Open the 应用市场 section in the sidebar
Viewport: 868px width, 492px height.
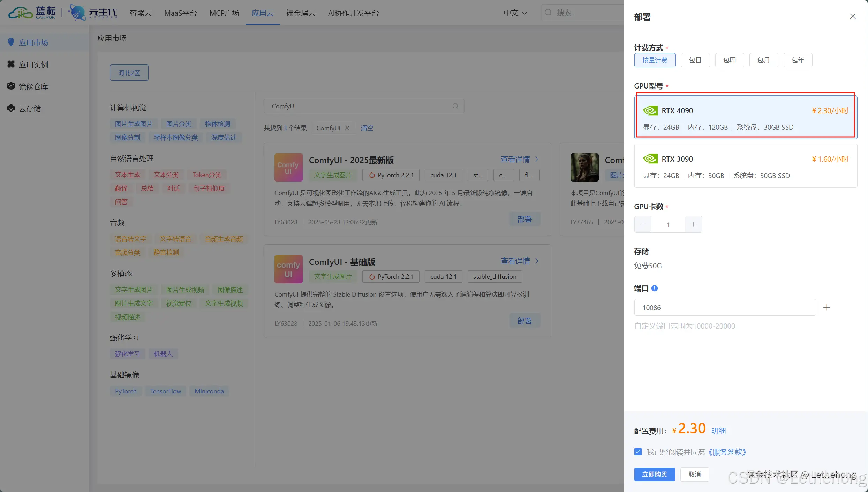pos(33,42)
